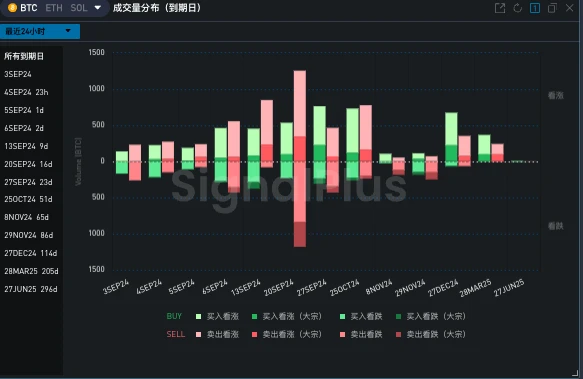Click the BTC coin icon

point(12,8)
